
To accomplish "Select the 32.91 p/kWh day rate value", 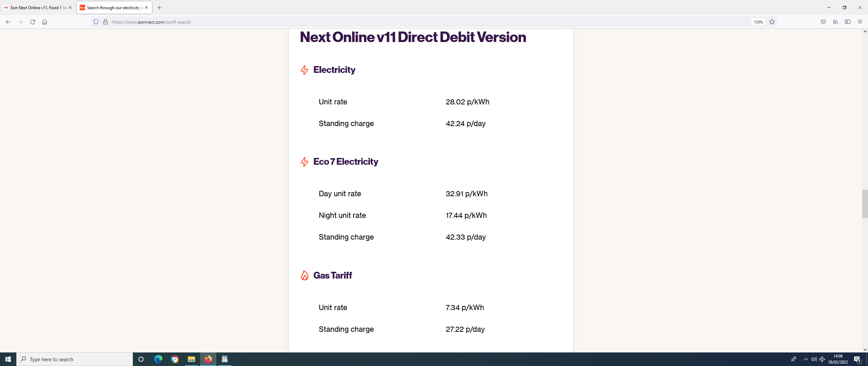I will coord(467,194).
